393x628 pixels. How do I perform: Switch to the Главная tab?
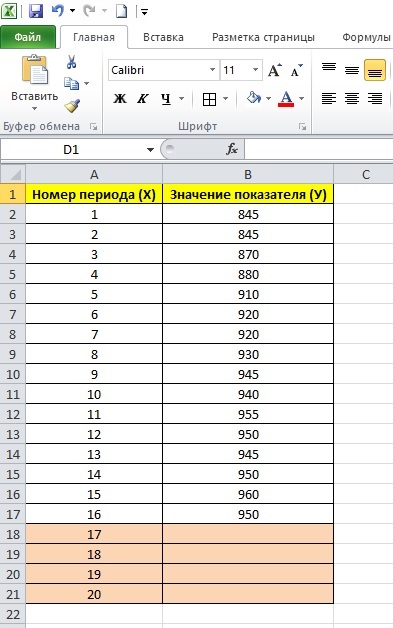coord(94,37)
